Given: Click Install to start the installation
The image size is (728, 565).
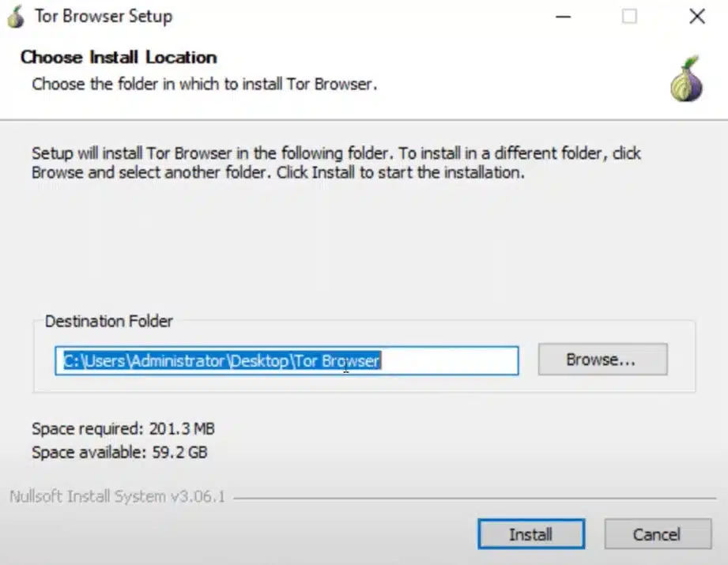Looking at the screenshot, I should (530, 534).
